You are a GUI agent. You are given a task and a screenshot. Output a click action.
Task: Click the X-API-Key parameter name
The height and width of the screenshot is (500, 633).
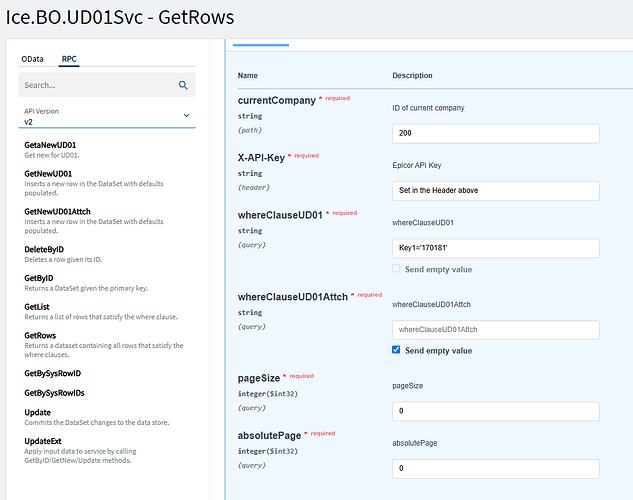[261, 158]
